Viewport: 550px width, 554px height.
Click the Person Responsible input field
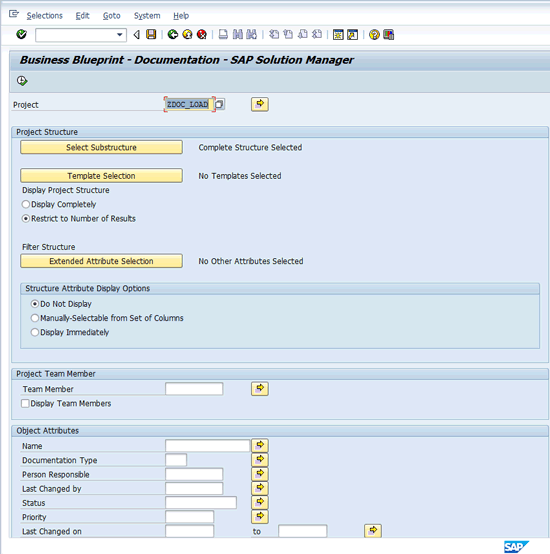point(194,474)
